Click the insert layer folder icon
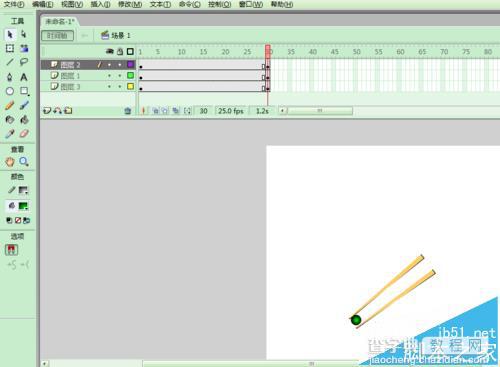 tap(68, 111)
